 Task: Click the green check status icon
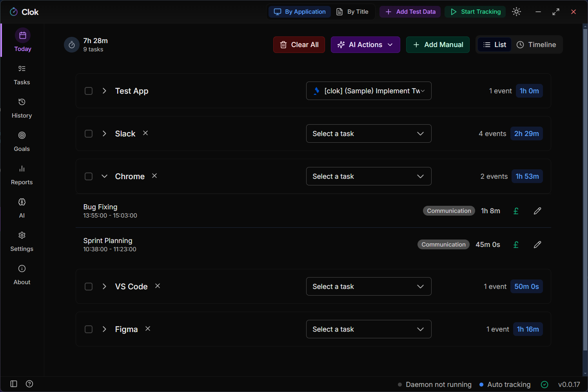[x=544, y=385]
